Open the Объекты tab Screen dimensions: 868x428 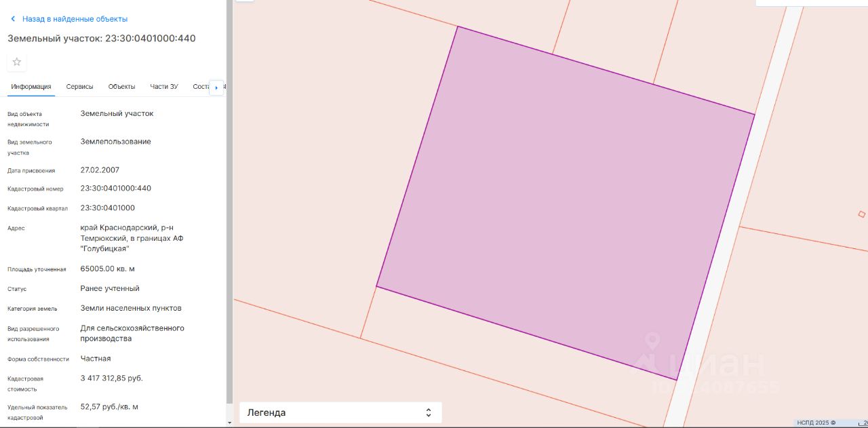pyautogui.click(x=122, y=87)
